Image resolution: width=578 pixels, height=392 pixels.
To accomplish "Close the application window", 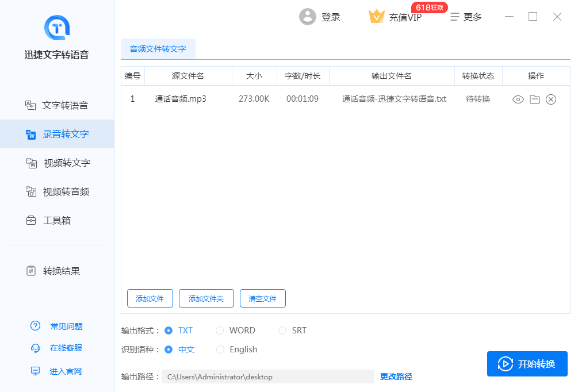I will 557,17.
